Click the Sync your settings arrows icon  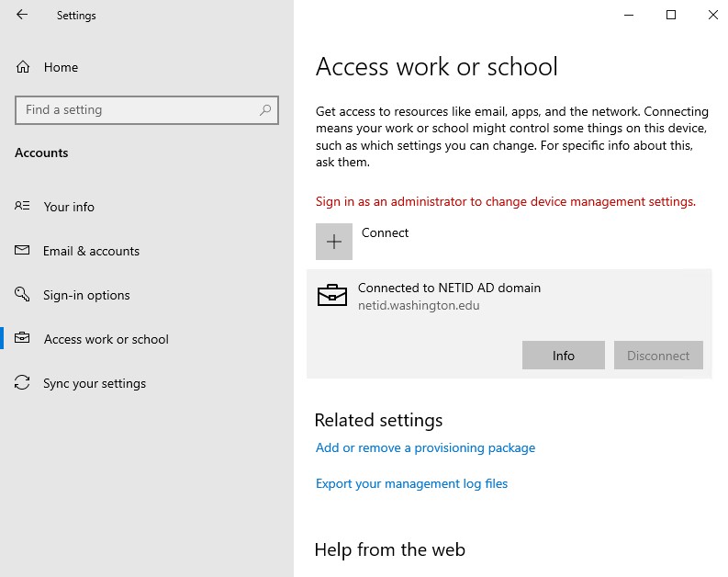click(x=22, y=382)
